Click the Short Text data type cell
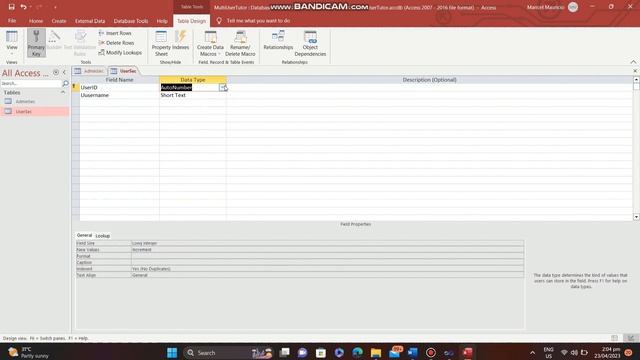 [193, 95]
